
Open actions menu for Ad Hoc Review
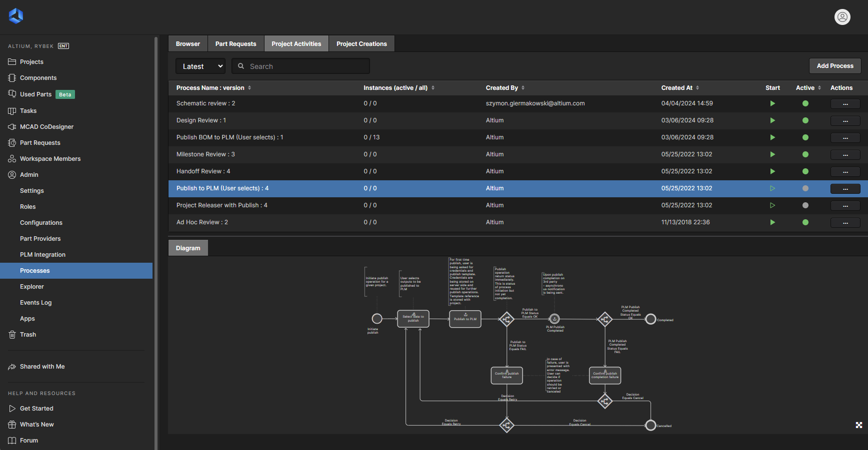click(845, 223)
